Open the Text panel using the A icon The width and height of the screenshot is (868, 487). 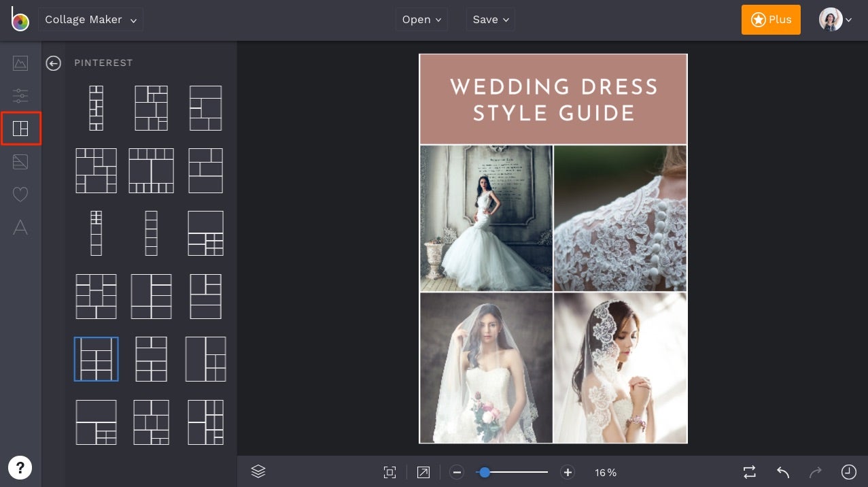click(20, 227)
